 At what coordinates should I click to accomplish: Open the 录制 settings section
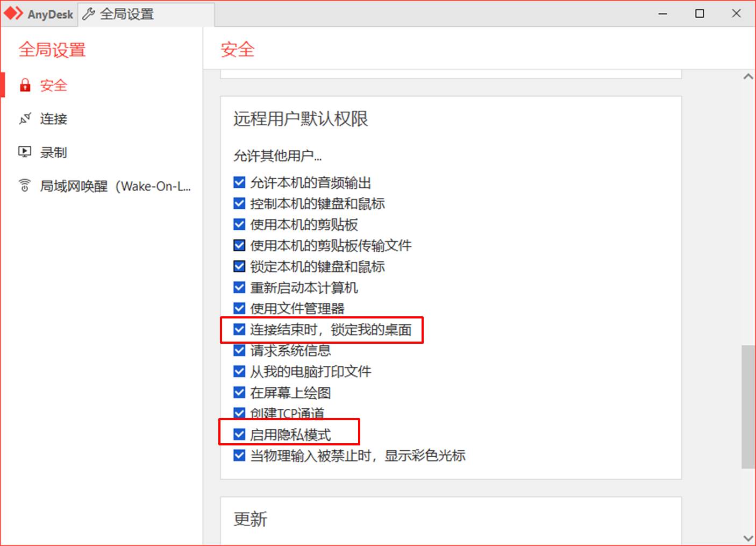(x=102, y=152)
